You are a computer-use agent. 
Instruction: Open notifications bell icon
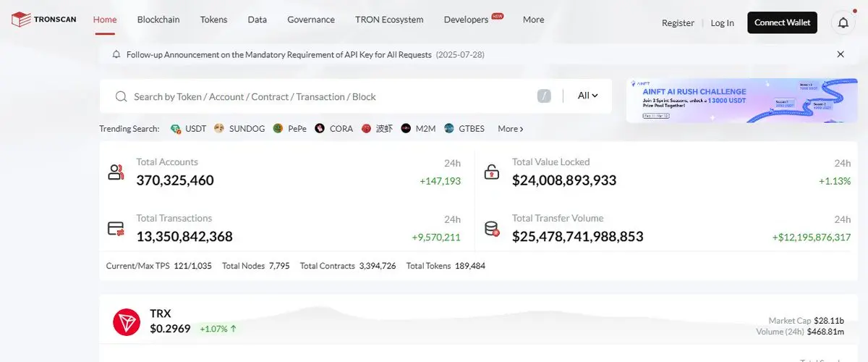(843, 22)
